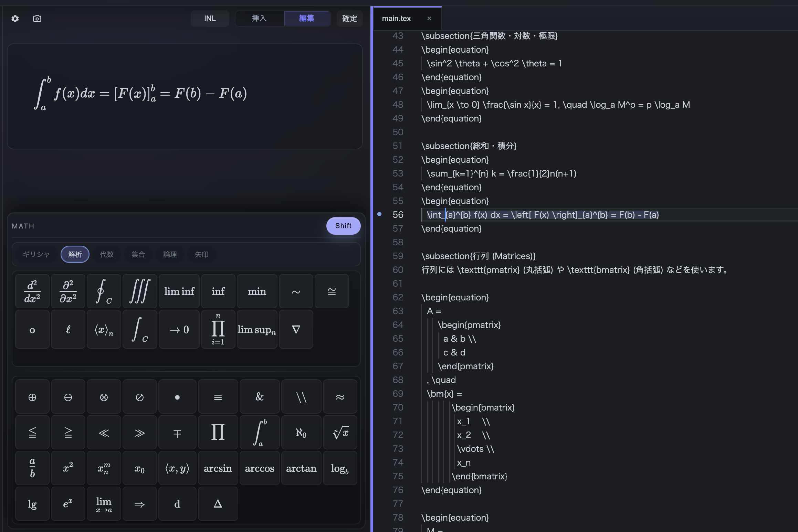Switch to 挿入 (insert) mode
798x532 pixels.
point(260,18)
